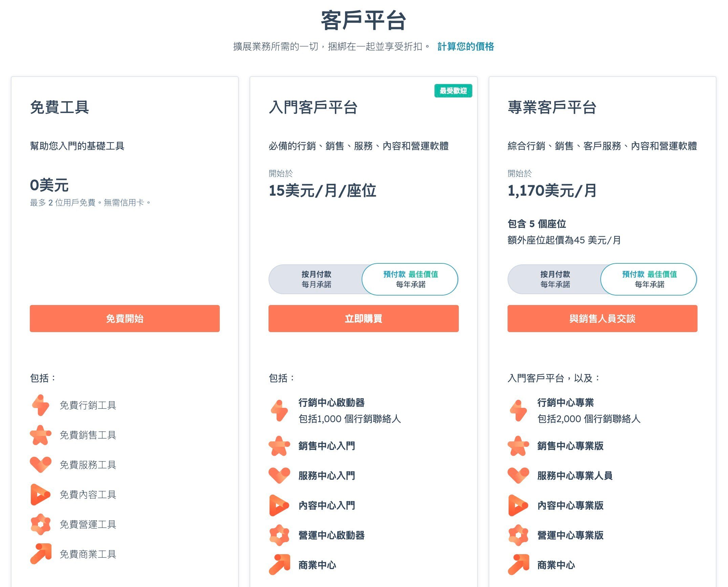This screenshot has width=728, height=587.
Task: Select the free operations tools gear icon
Action: [x=41, y=524]
